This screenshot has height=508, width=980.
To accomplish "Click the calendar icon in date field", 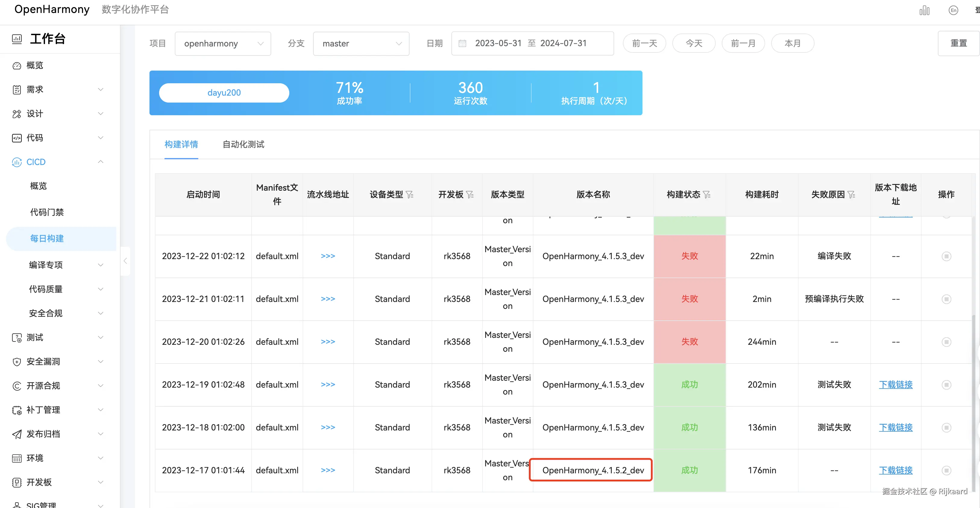I will tap(462, 43).
